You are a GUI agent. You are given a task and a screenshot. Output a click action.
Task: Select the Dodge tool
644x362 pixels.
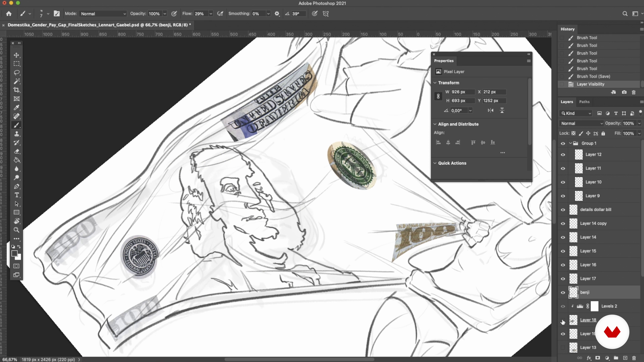16,178
